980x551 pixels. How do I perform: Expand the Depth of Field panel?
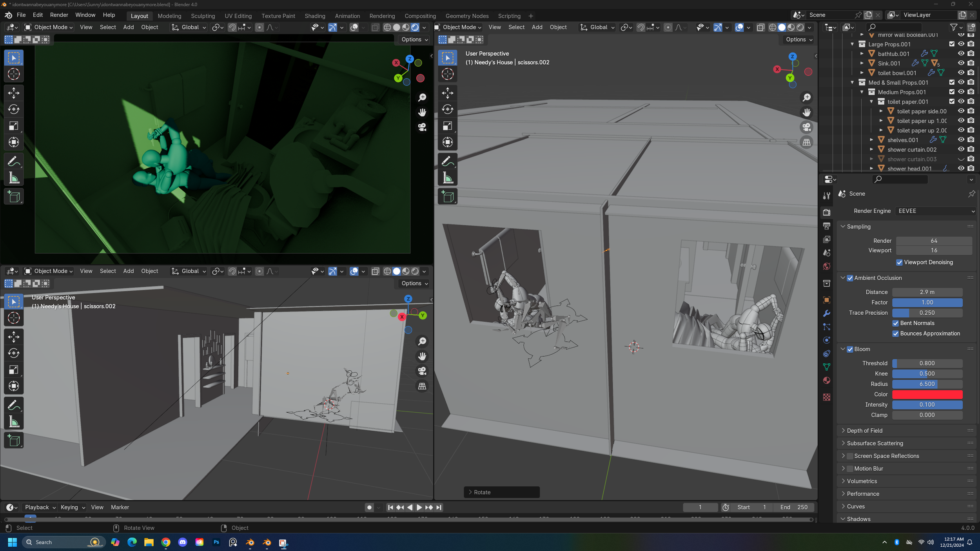coord(864,430)
